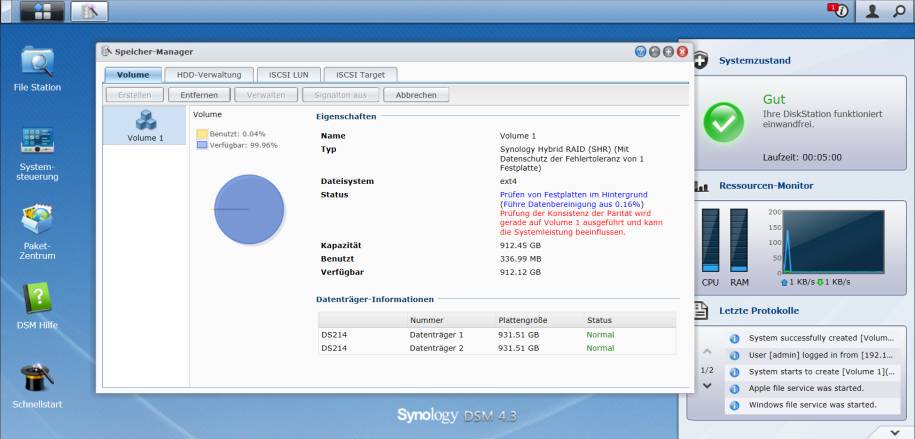Click Benutzt value 336.99 MB

tap(521, 259)
